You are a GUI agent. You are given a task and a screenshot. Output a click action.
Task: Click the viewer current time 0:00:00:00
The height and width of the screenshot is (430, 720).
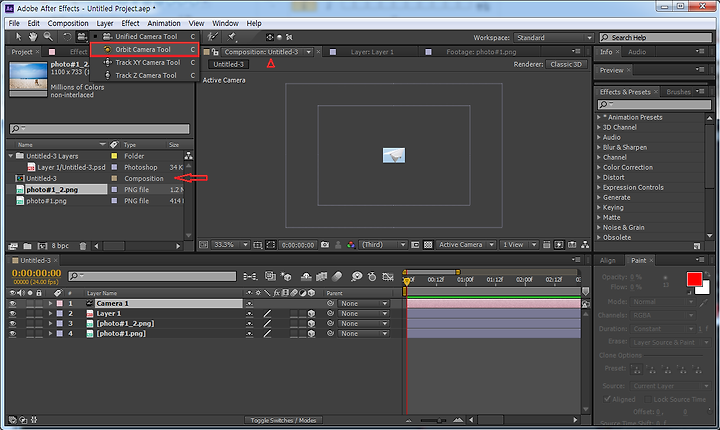click(298, 245)
